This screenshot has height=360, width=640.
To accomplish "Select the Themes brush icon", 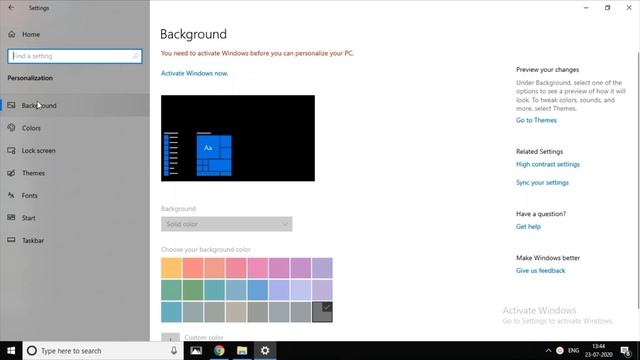I will pos(11,173).
